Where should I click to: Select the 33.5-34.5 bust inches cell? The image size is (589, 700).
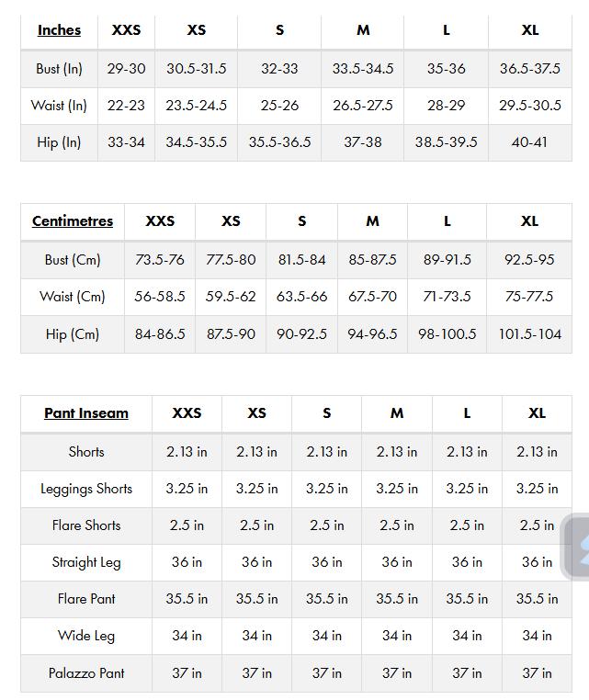pos(363,69)
